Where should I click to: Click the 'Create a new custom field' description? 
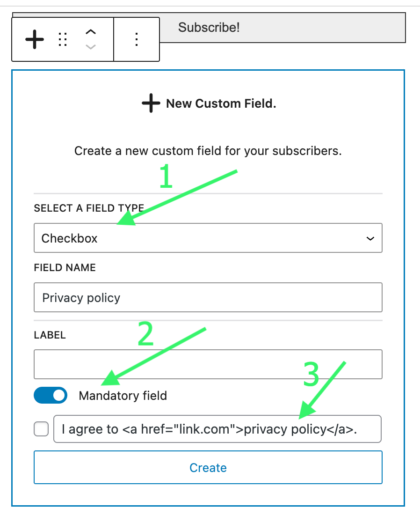[x=208, y=151]
